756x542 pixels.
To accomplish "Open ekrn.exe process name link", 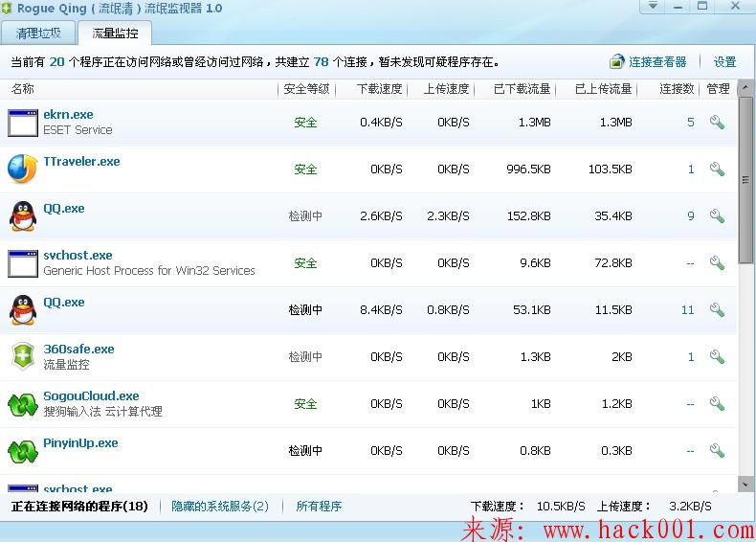I will coord(68,114).
